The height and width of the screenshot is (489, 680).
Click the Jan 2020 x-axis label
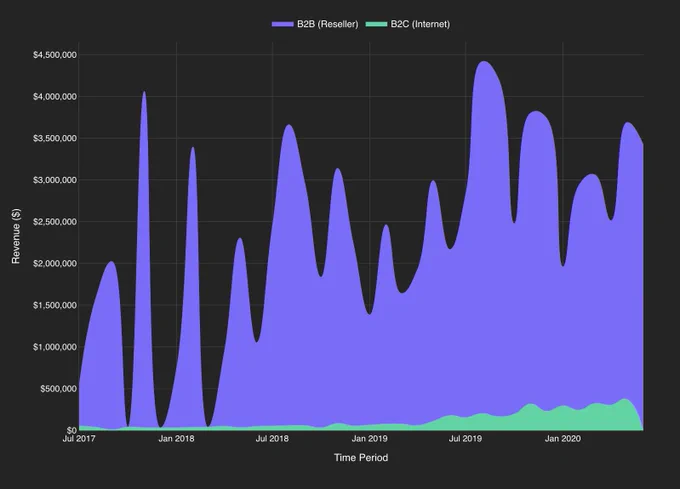(x=562, y=439)
